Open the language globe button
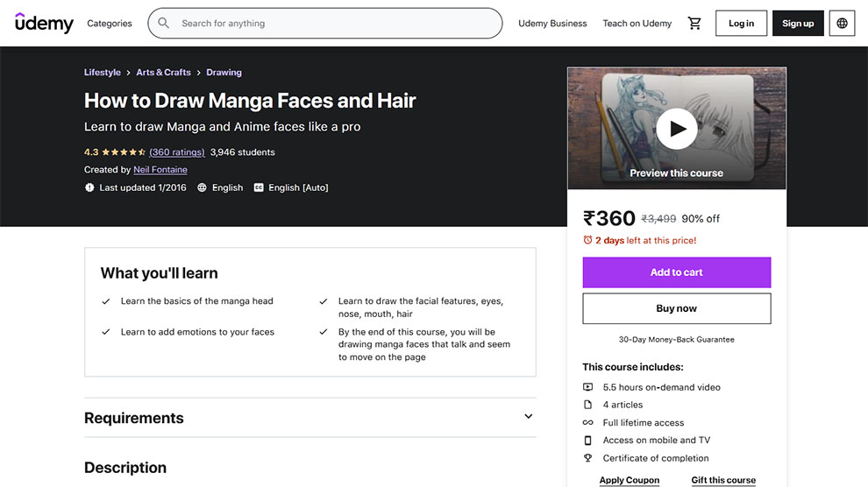Screen dimensions: 868x487 pos(842,24)
